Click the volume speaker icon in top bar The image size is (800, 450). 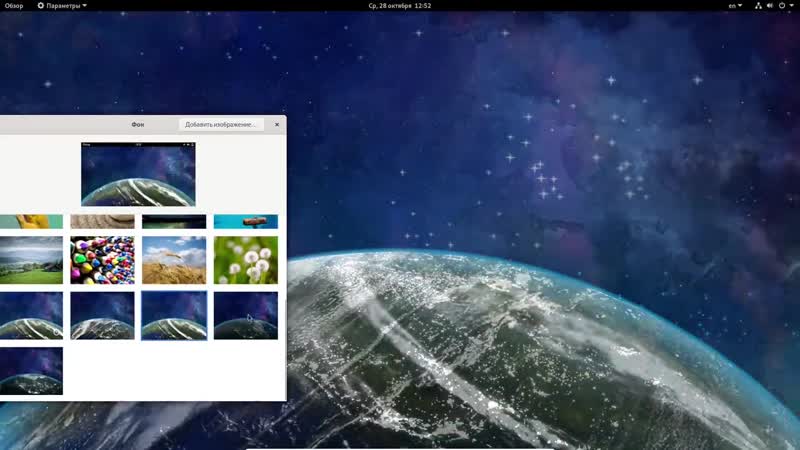click(770, 6)
